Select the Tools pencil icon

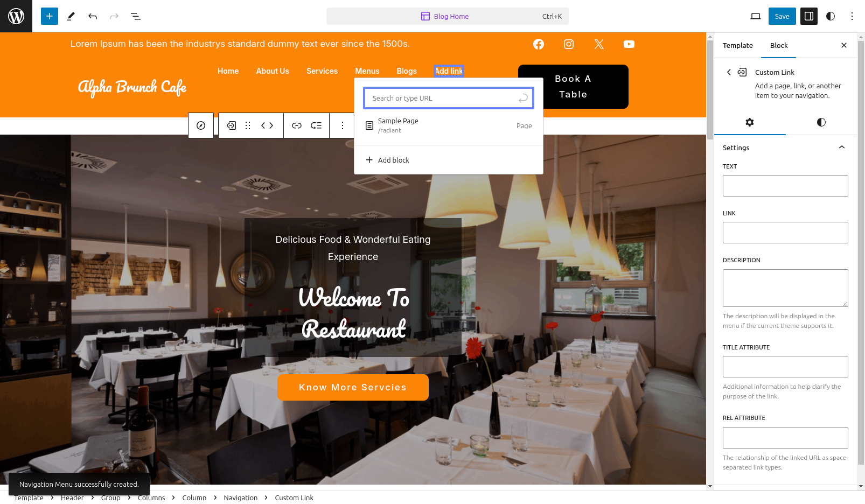[x=71, y=16]
